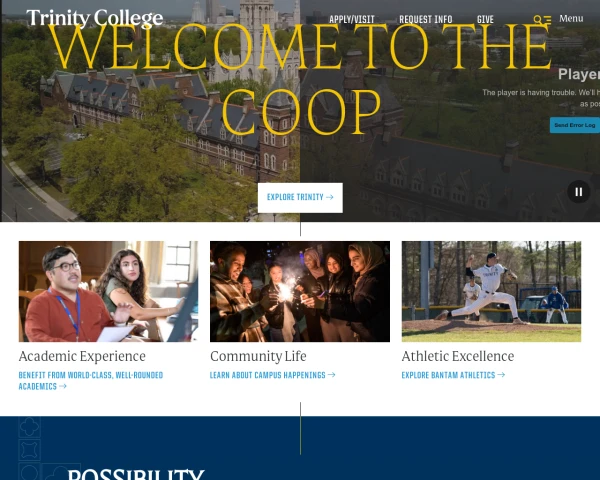Go to the Give link

tap(485, 19)
